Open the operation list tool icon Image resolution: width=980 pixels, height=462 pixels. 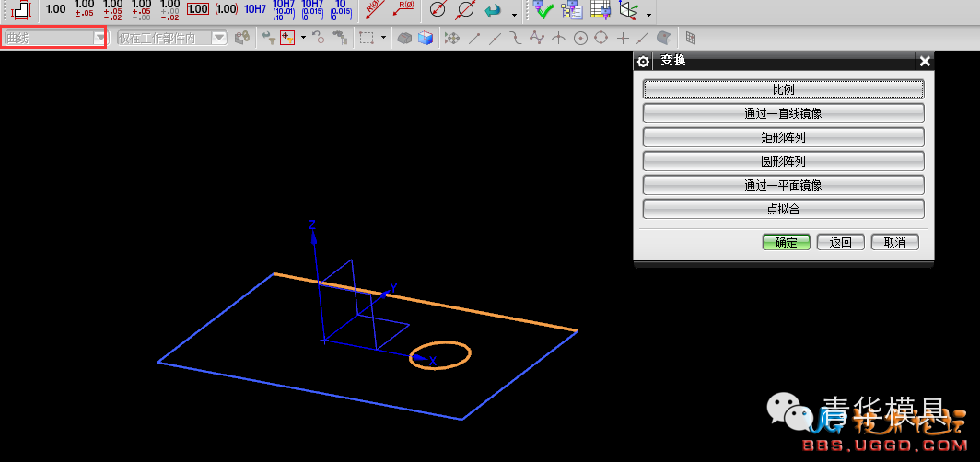(571, 9)
